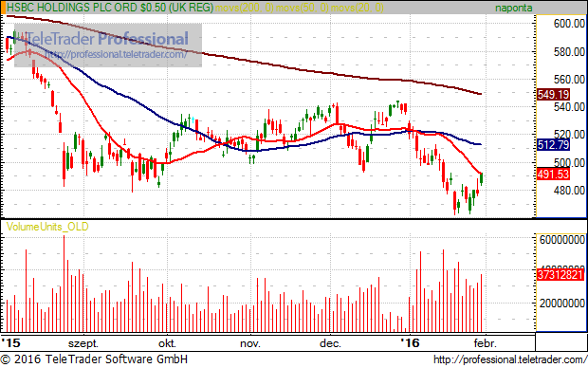Click the 20000000 volume axis label
588x368 pixels.
click(x=562, y=303)
